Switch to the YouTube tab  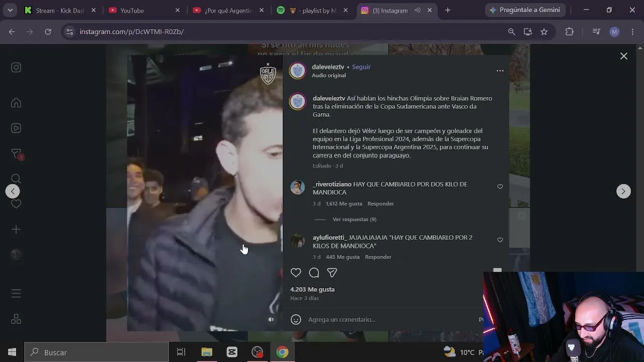[144, 10]
